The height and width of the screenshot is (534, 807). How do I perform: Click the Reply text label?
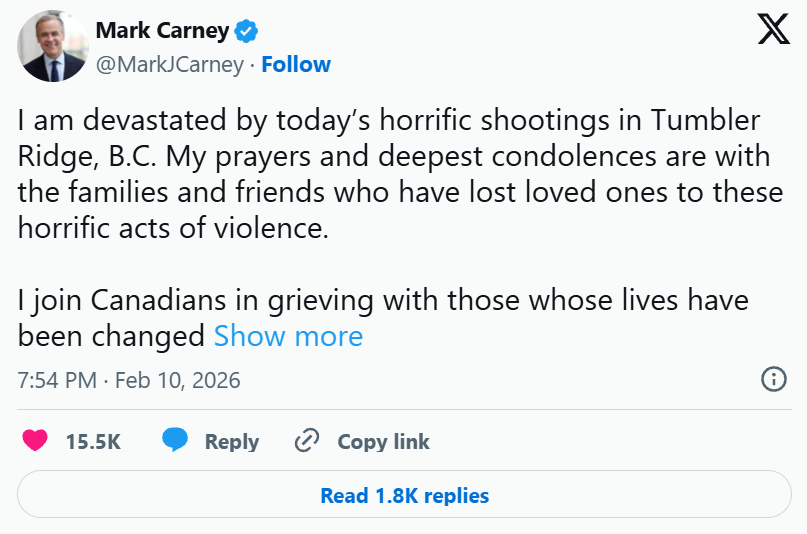(232, 442)
